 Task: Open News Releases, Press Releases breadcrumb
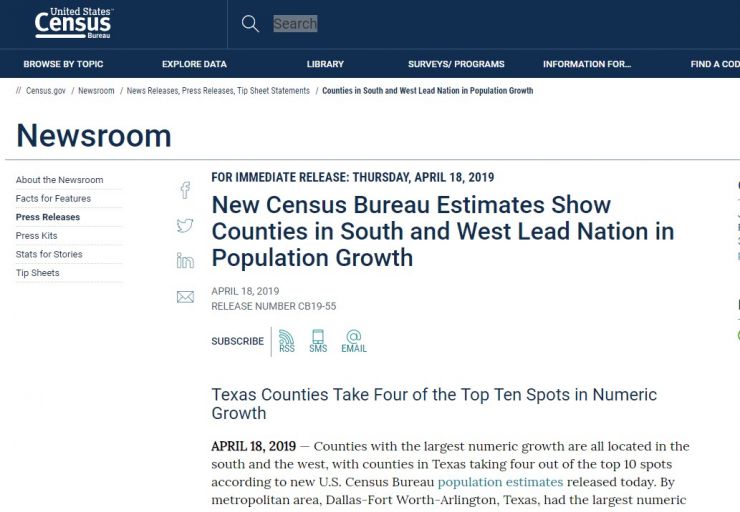coord(218,91)
